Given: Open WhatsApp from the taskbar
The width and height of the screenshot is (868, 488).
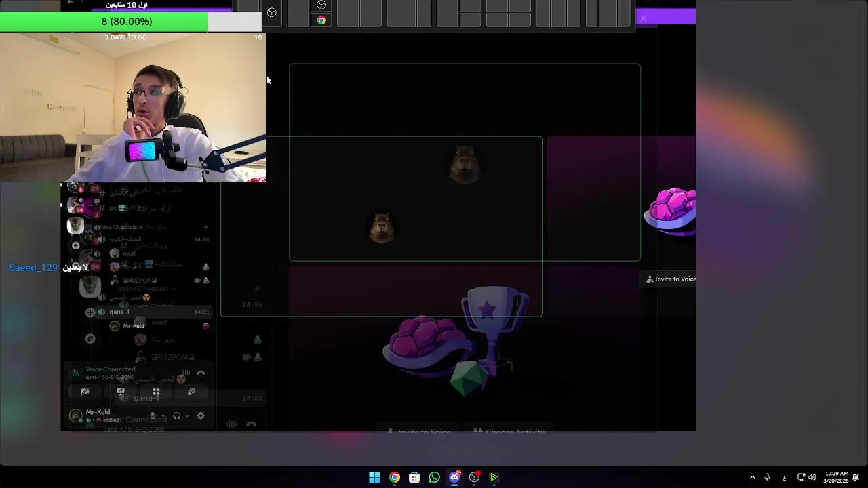Looking at the screenshot, I should (x=435, y=477).
